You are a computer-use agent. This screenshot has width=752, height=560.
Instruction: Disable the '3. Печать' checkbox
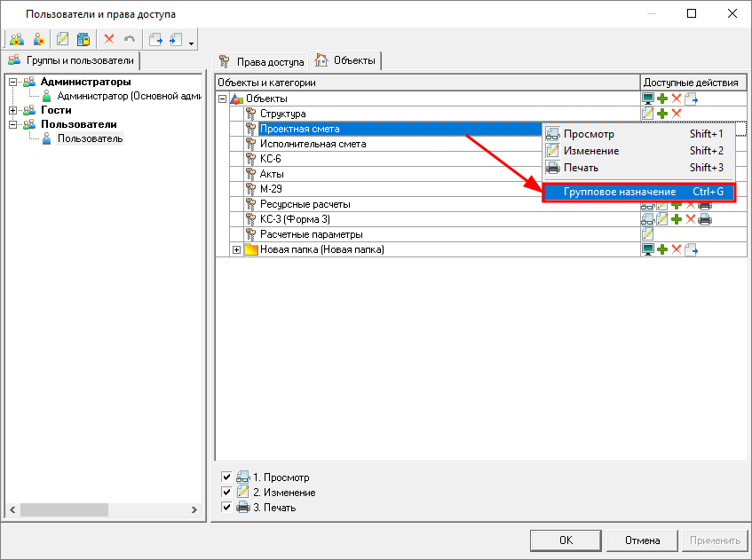[x=226, y=508]
